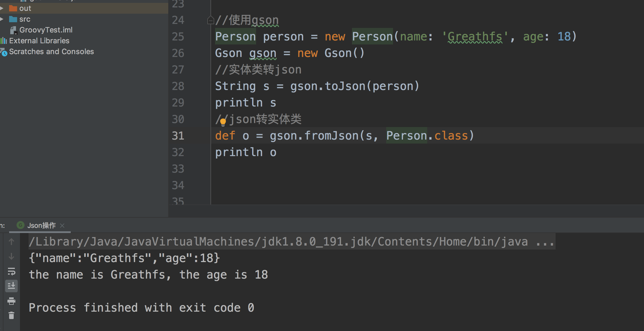Click gutter at line number 31
Screen dimensions: 644x331
[178, 136]
